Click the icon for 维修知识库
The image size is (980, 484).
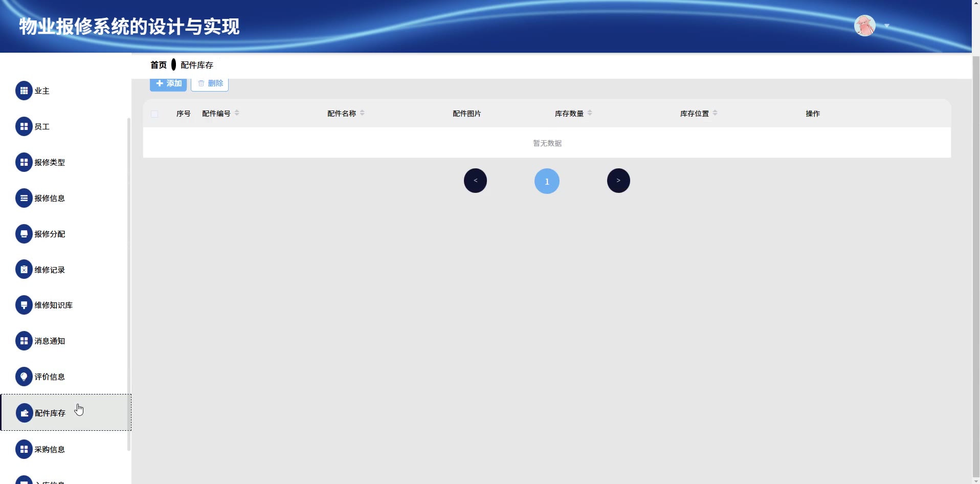tap(24, 305)
